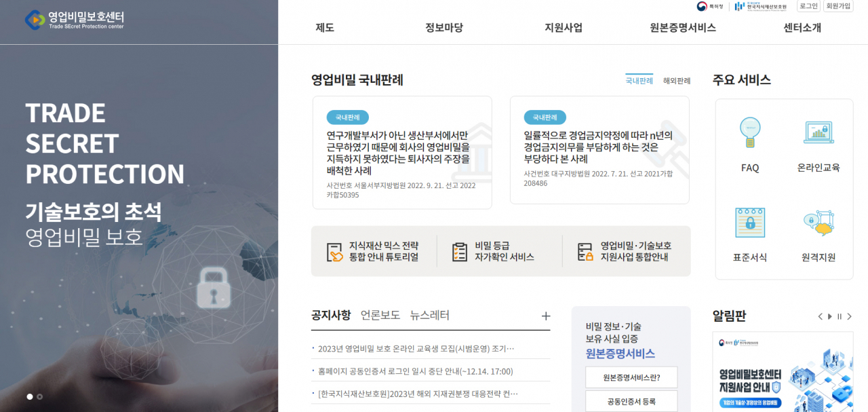Select the 뉴스레터 tab
The image size is (868, 412).
(430, 316)
